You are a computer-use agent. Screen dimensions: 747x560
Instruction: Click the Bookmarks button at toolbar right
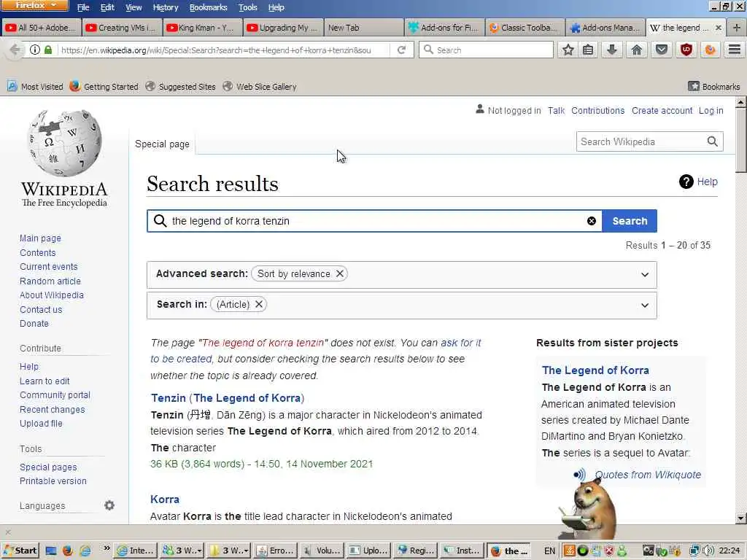(713, 87)
